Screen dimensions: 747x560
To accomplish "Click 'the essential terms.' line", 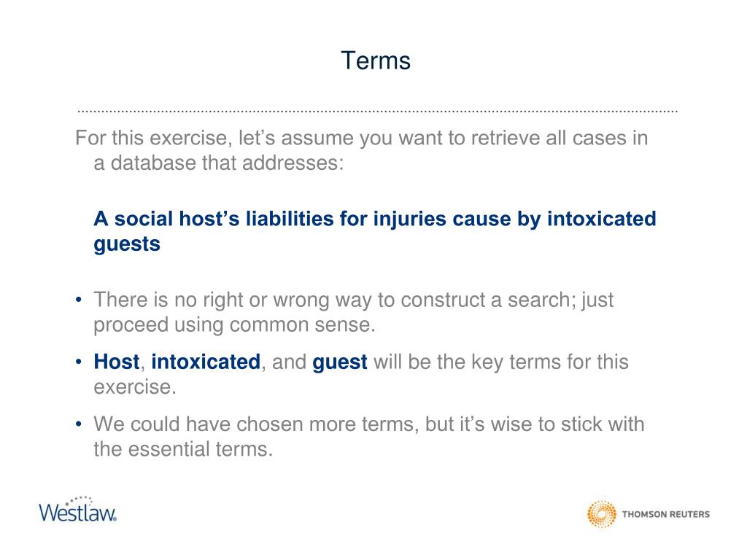I will click(183, 449).
